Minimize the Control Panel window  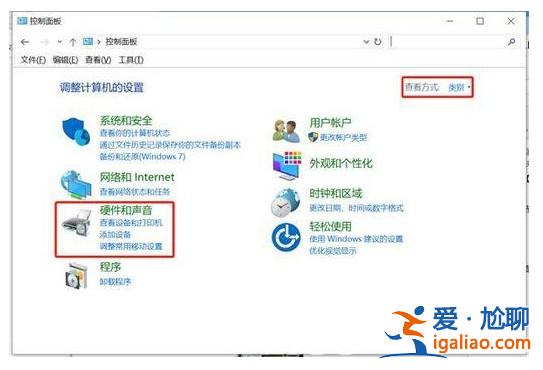449,21
